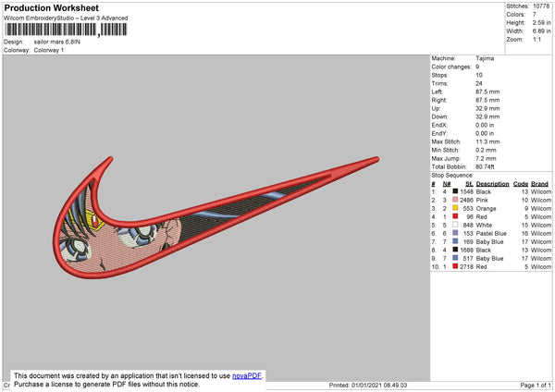555x392 pixels.
Task: Click the white swatch beside White
Action: point(455,225)
